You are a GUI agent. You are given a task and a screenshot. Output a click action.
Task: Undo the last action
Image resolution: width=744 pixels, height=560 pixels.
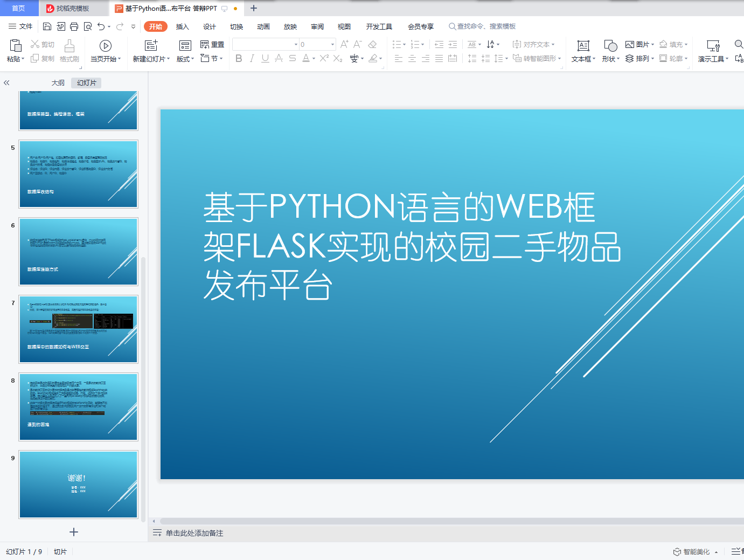pyautogui.click(x=101, y=26)
